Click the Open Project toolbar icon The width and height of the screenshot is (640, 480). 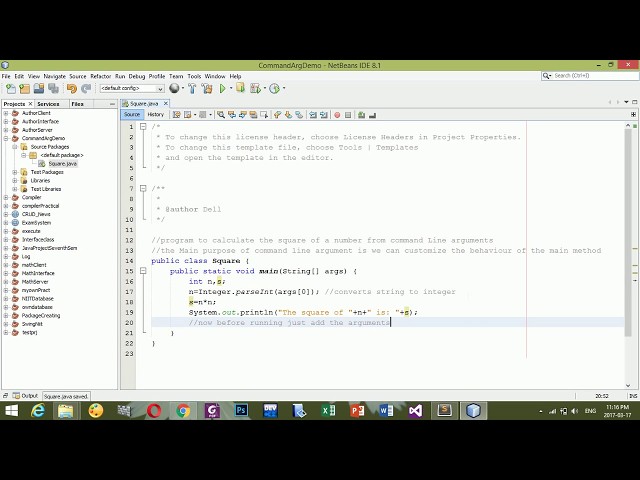[39, 88]
